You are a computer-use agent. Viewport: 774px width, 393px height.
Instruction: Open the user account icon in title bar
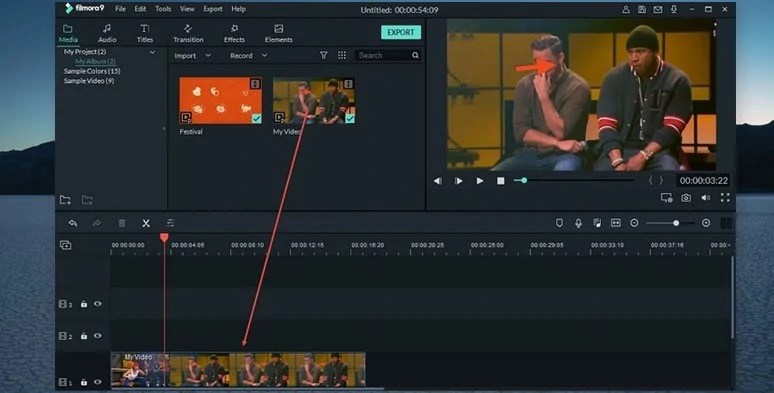(x=625, y=9)
